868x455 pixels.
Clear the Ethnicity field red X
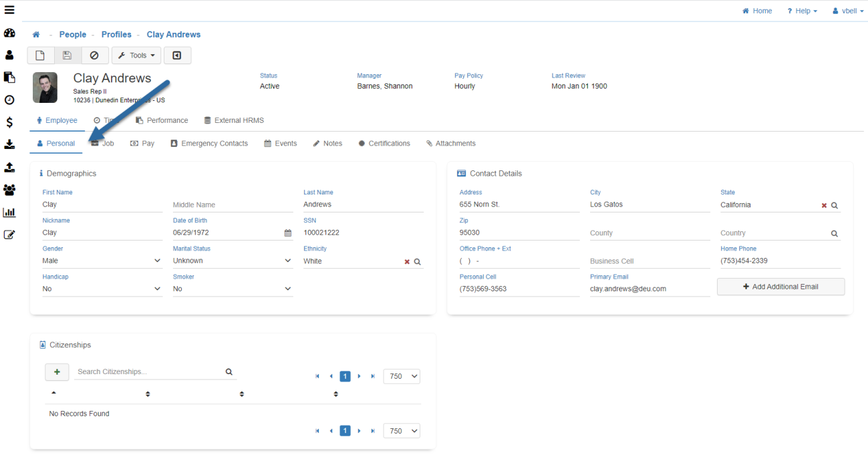pos(406,262)
